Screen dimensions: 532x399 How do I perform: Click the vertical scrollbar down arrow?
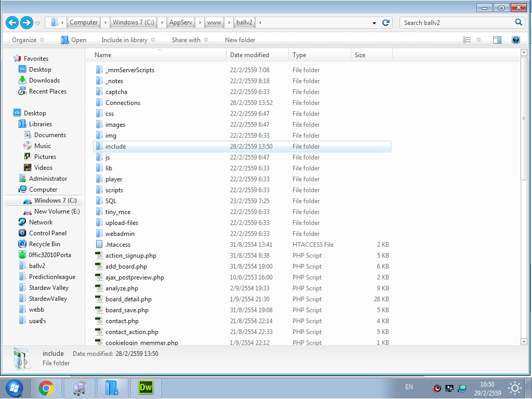click(x=524, y=341)
